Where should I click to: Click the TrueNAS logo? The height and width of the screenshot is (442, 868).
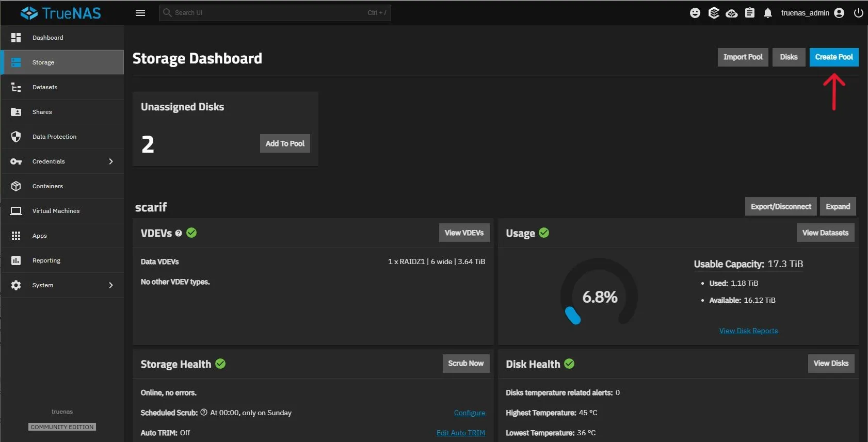point(61,13)
